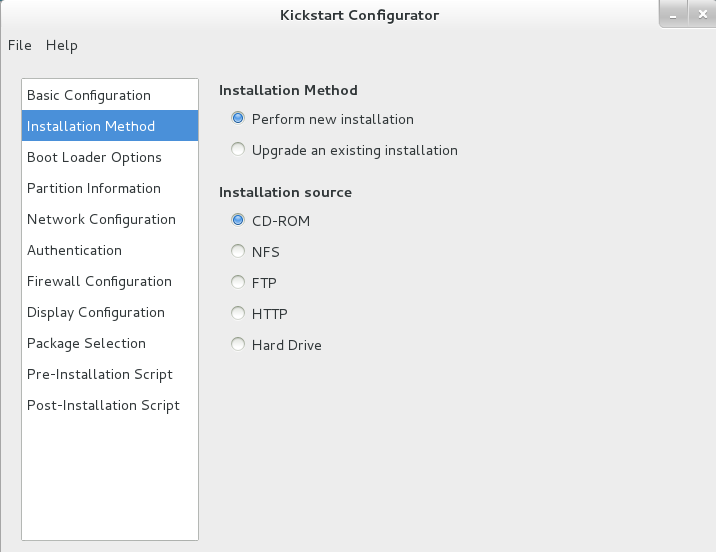716x552 pixels.
Task: Open the Help menu
Action: [61, 45]
